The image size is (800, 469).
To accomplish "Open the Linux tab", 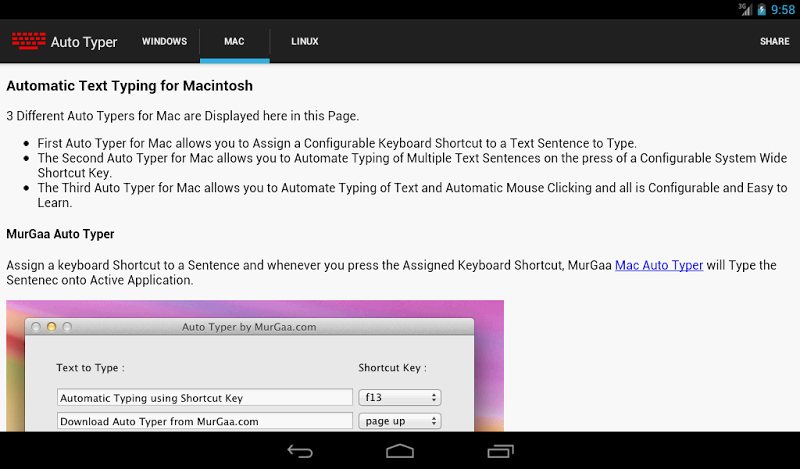I will tap(305, 41).
